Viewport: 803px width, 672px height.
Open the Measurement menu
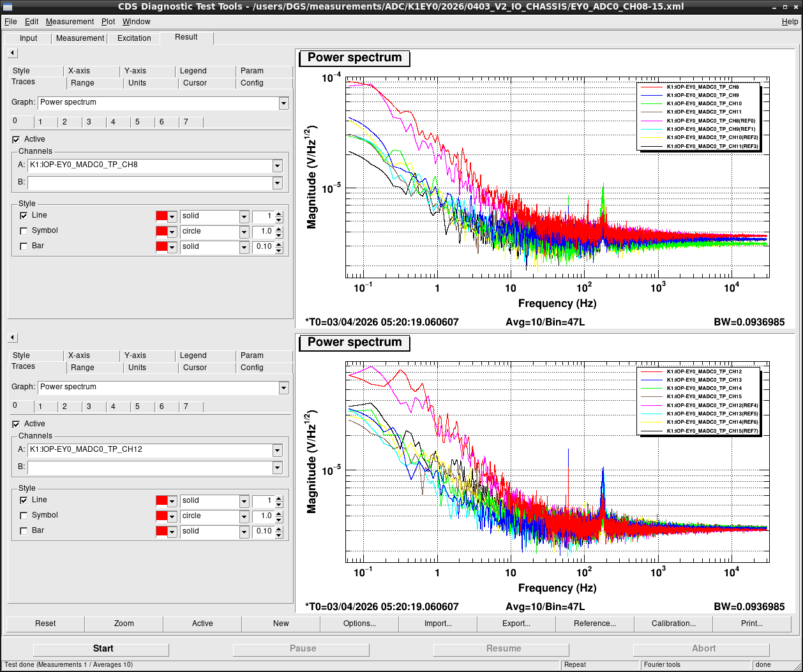click(x=70, y=22)
